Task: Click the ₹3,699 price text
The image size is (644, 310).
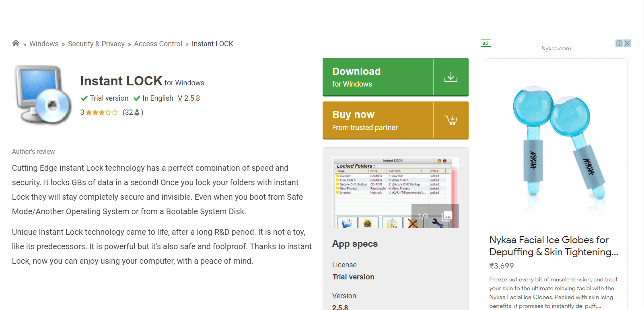Action: pos(502,266)
